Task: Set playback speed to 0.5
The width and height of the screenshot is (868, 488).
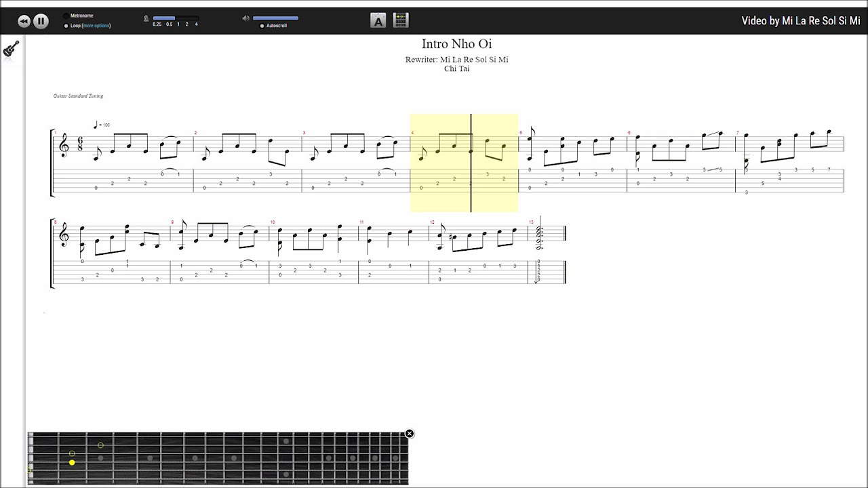Action: [x=170, y=24]
